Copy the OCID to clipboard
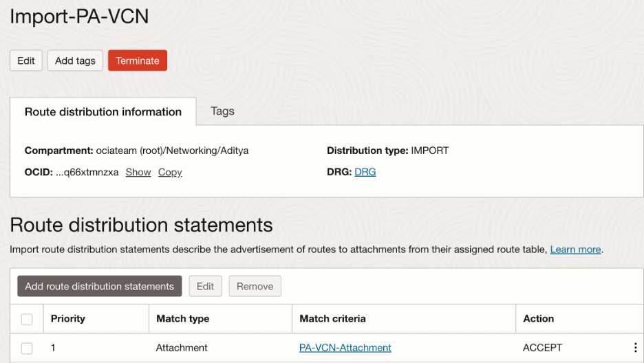This screenshot has width=644, height=363. 170,172
